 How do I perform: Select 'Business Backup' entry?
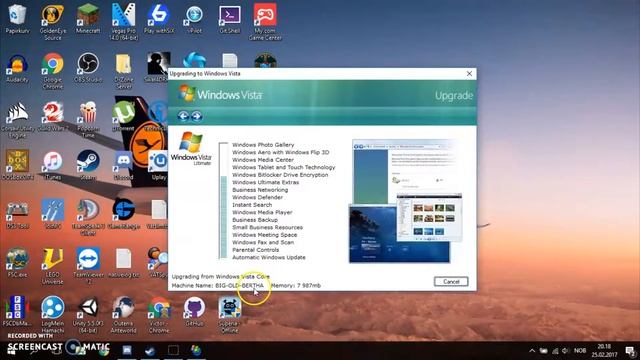[x=255, y=220]
